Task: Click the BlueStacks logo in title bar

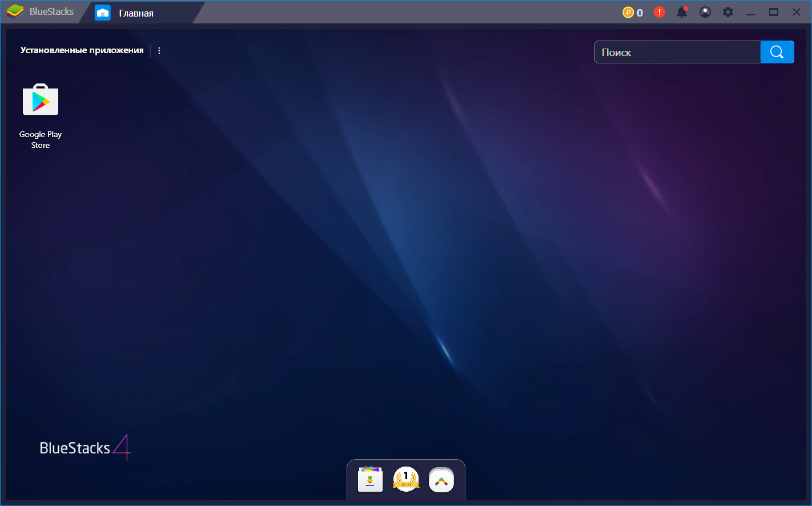Action: coord(15,12)
